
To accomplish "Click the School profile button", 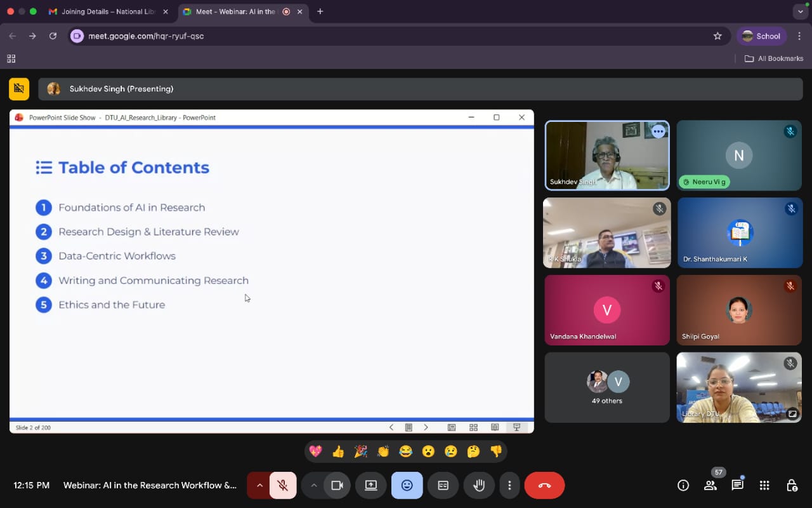I will pos(761,36).
